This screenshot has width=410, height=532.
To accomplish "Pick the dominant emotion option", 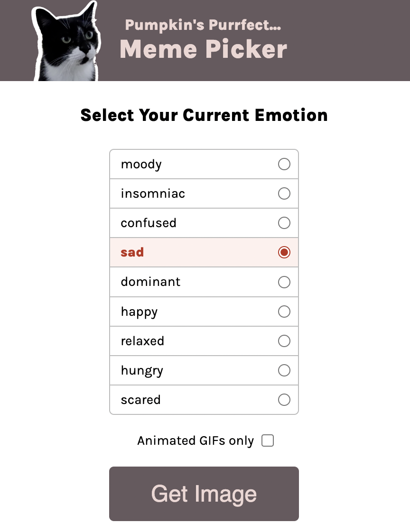I will click(x=284, y=282).
